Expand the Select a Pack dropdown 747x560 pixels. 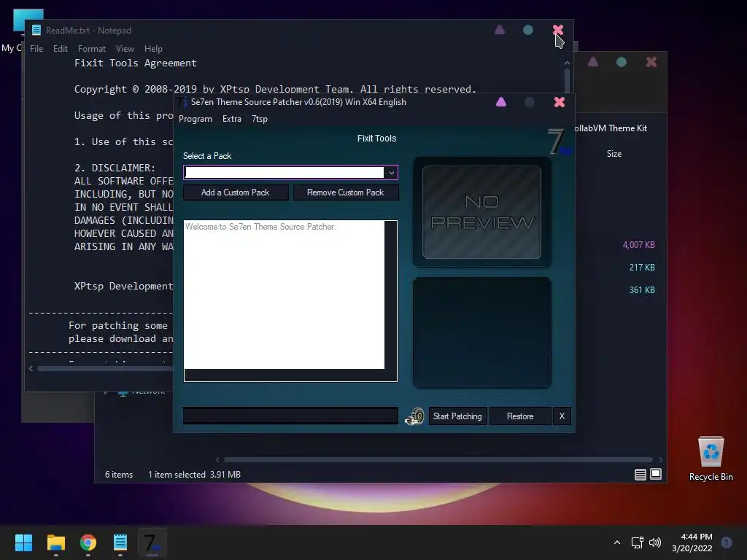tap(391, 172)
